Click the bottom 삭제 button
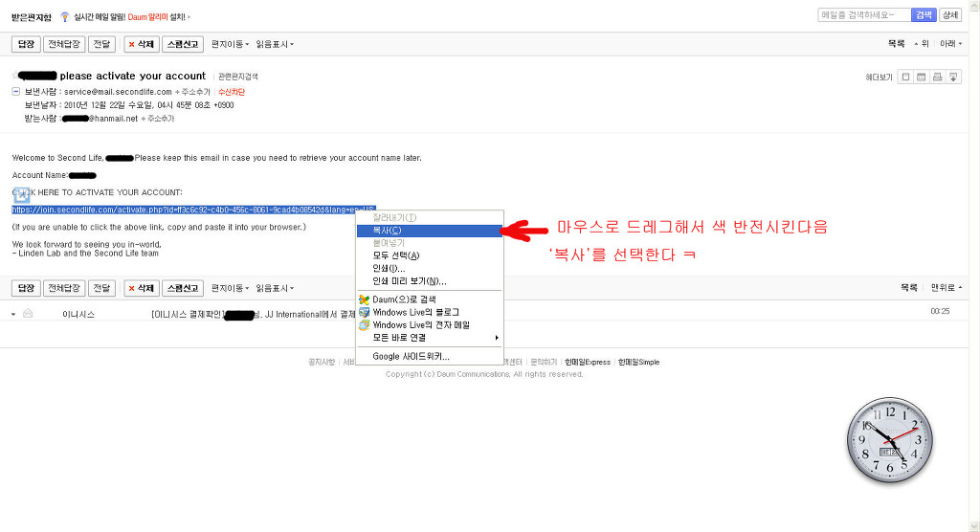980x532 pixels. click(x=142, y=288)
